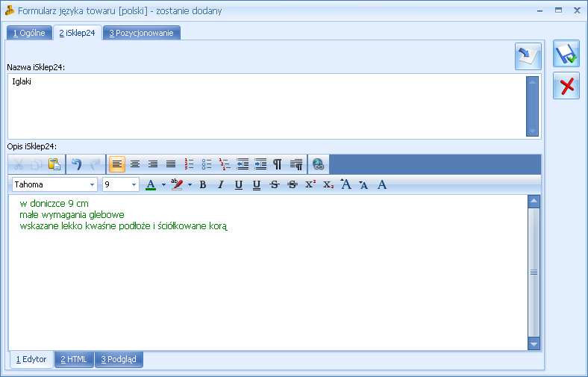Minimize the Formularz języka towaru window

pyautogui.click(x=540, y=11)
